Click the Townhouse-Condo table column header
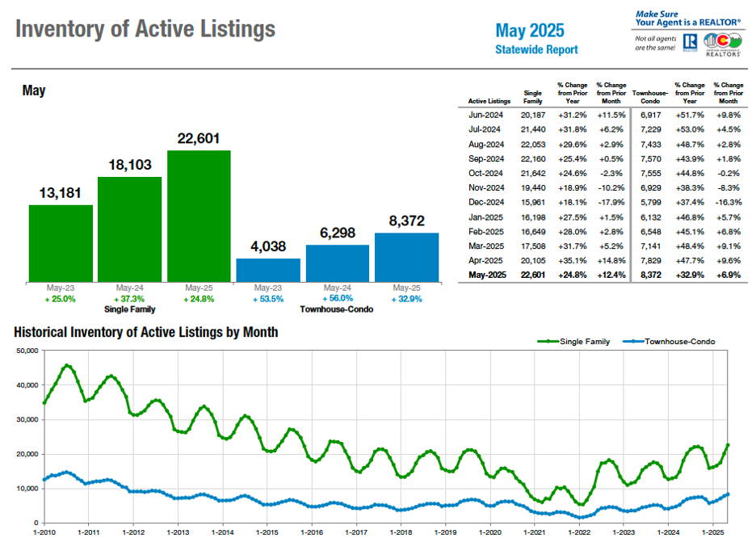 (649, 97)
